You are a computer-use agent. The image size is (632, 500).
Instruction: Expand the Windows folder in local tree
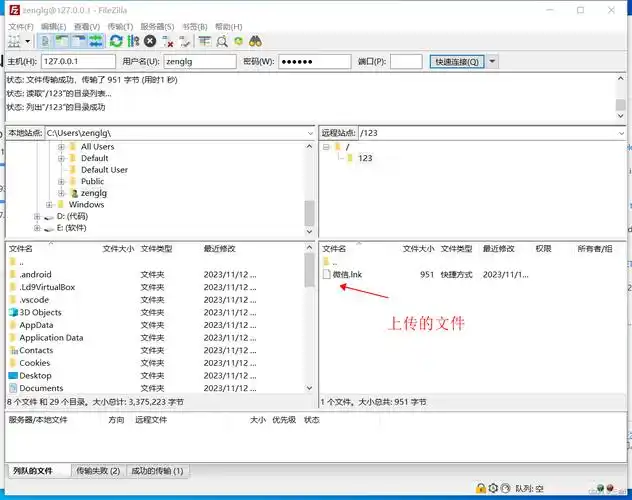click(49, 204)
